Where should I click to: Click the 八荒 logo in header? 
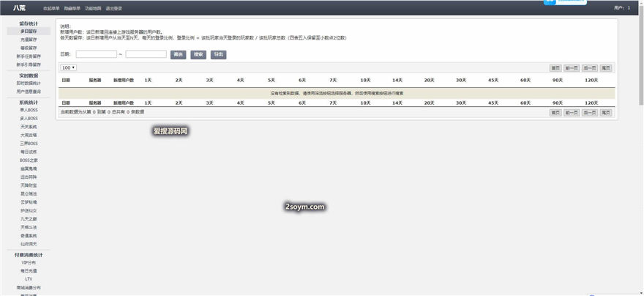pos(19,8)
